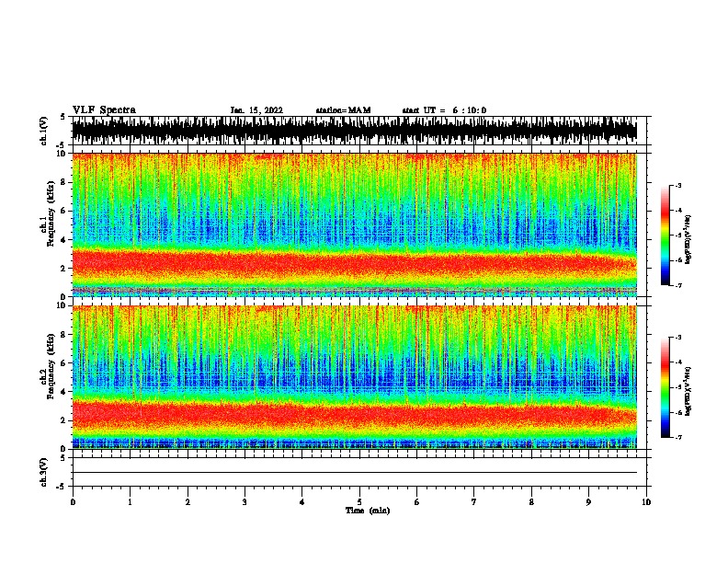The image size is (728, 563).
Task: Click the "VLF Spectra" plot title
Action: coord(104,109)
